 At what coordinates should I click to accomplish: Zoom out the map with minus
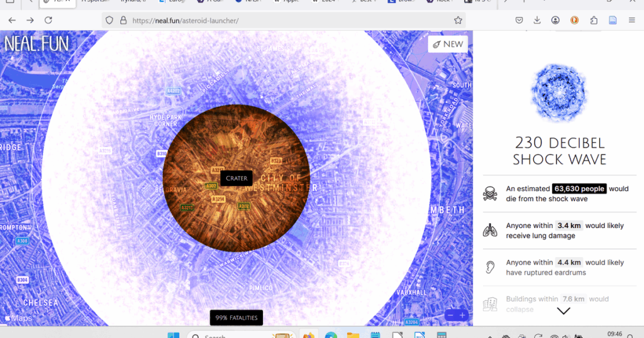click(450, 315)
